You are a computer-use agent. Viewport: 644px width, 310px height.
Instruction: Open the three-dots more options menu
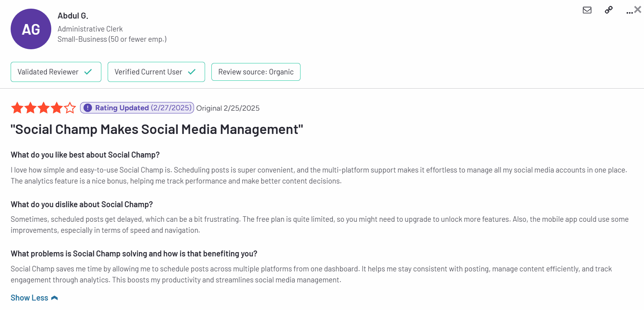629,12
